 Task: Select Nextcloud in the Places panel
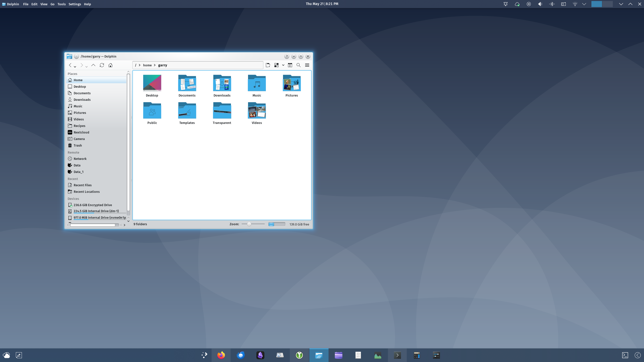(96, 132)
